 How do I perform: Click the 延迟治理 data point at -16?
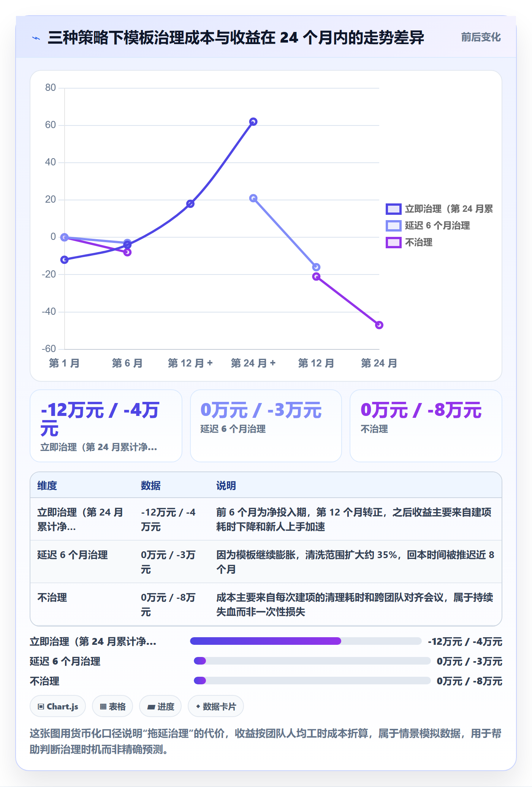pyautogui.click(x=316, y=267)
